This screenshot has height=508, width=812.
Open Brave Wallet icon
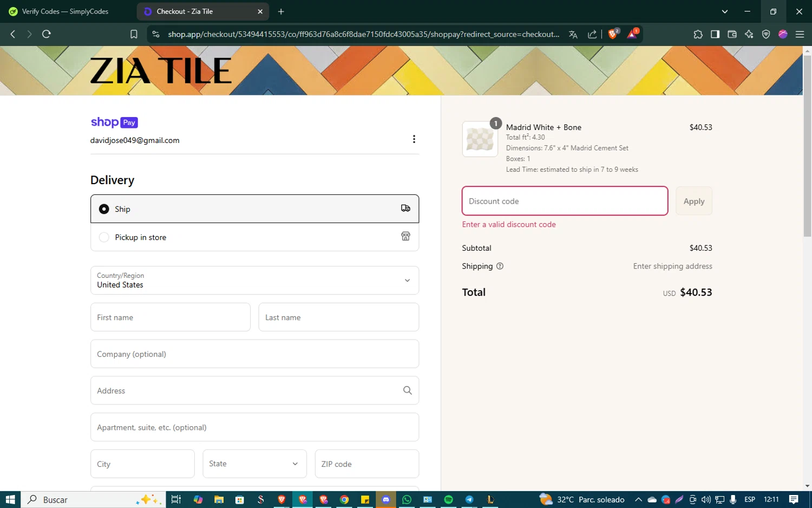point(732,34)
